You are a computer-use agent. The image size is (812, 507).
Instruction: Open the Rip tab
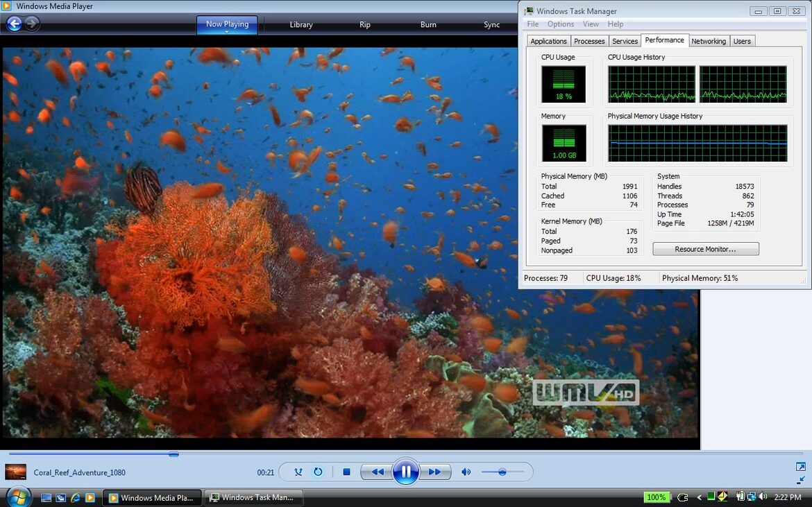365,24
